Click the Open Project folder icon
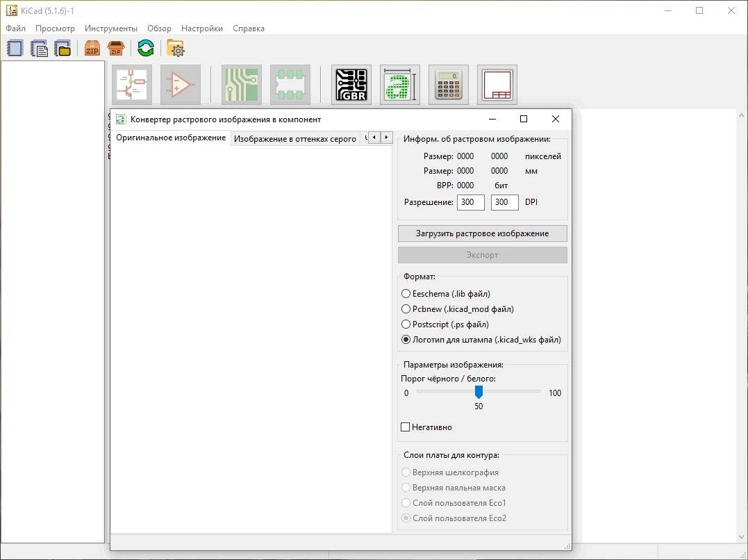The image size is (748, 560). click(63, 48)
